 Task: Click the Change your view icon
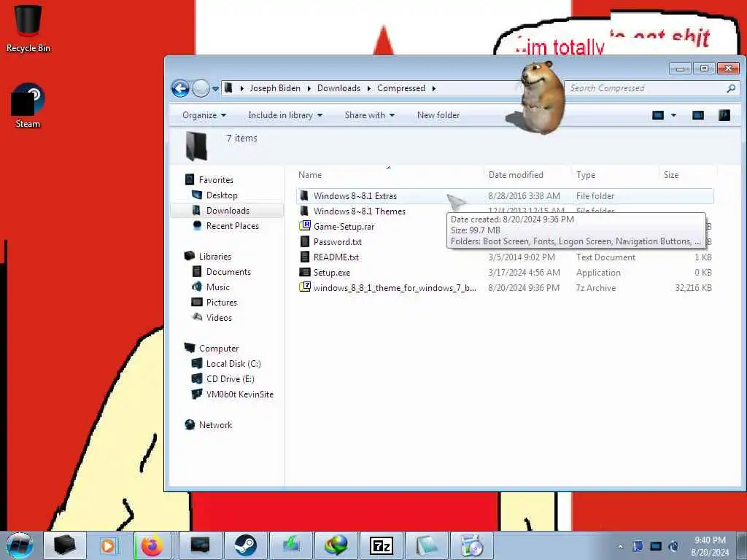click(658, 115)
